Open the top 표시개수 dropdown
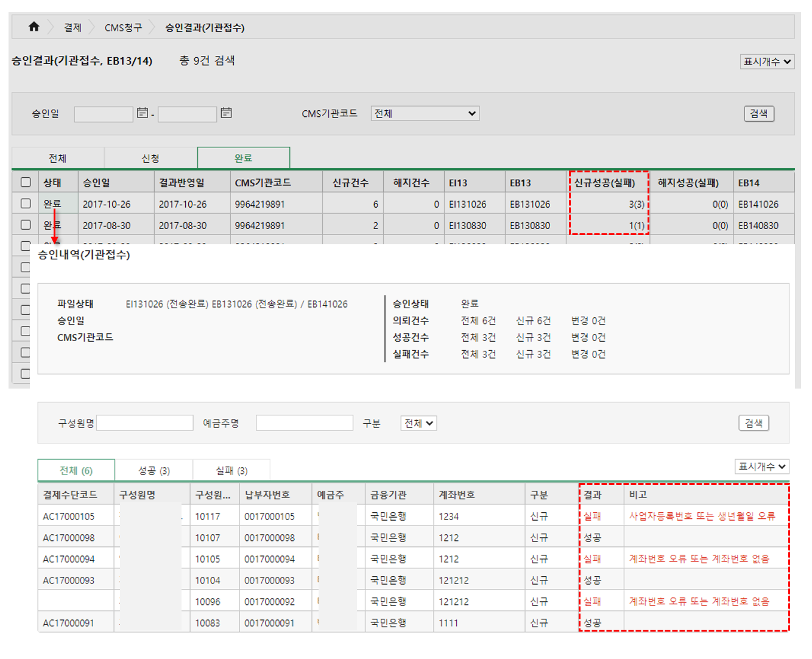812x659 pixels. (768, 62)
